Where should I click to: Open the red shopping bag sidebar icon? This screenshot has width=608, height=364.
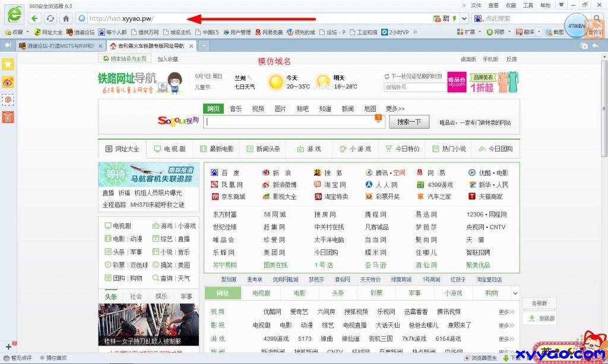pyautogui.click(x=8, y=117)
